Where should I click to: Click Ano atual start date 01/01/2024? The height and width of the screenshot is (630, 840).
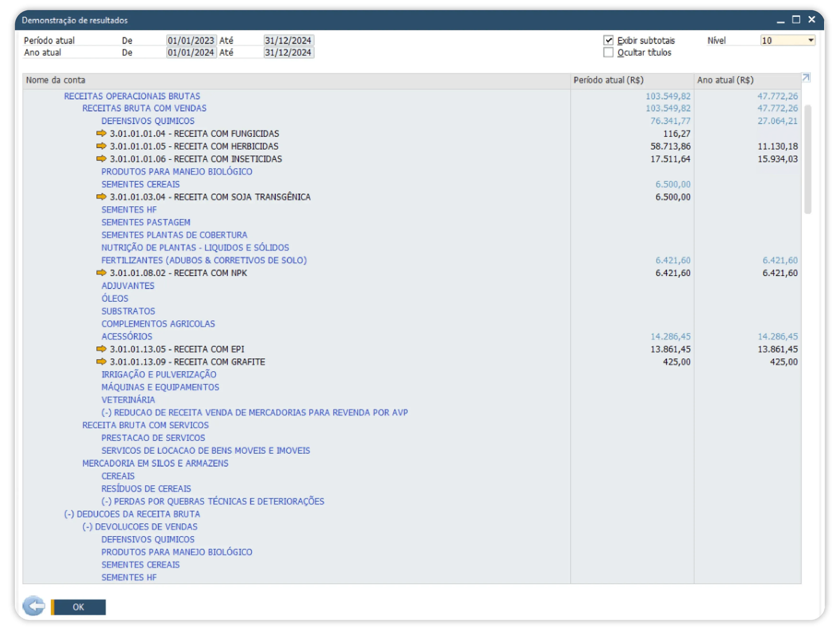tap(191, 52)
